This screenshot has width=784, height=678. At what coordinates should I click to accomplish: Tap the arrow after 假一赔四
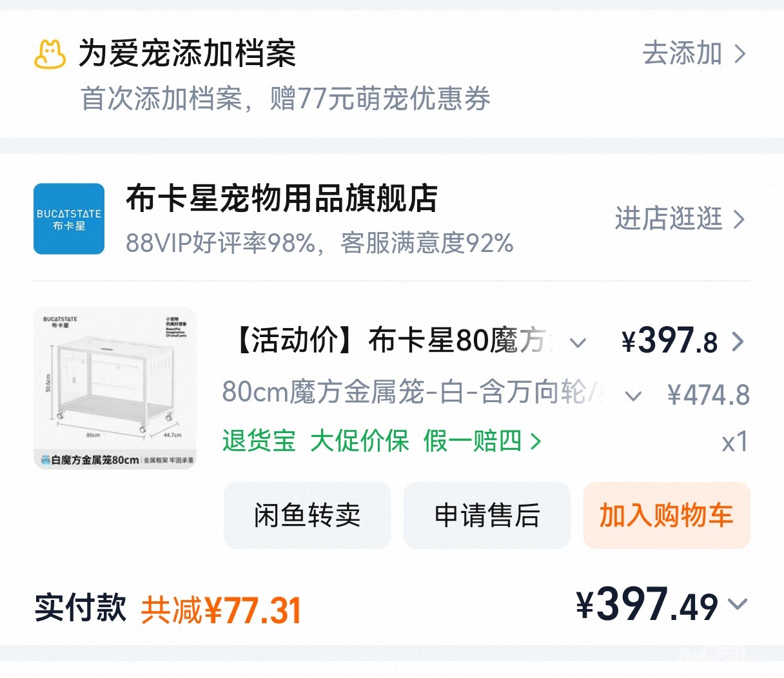(x=535, y=441)
